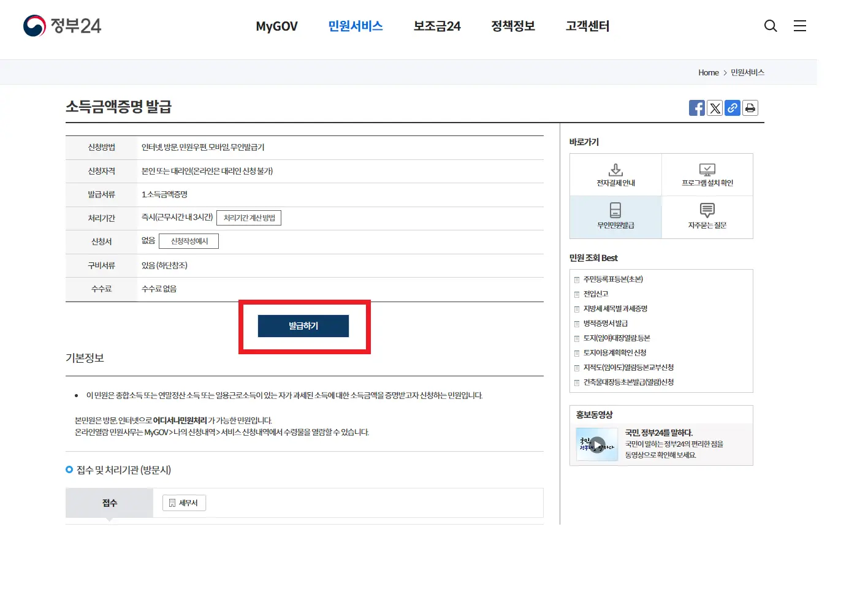Screen dimensions: 868x600
Task: Open 건축물대장등초본발급(열람)신청 link
Action: 628,382
